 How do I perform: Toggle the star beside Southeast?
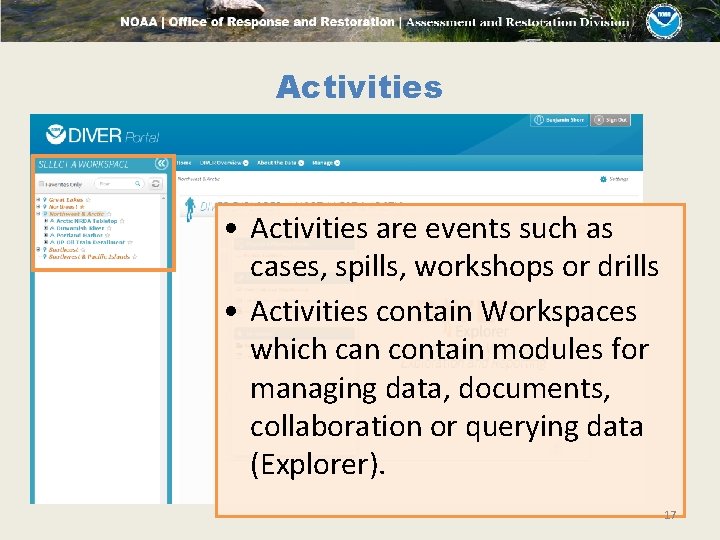[83, 249]
